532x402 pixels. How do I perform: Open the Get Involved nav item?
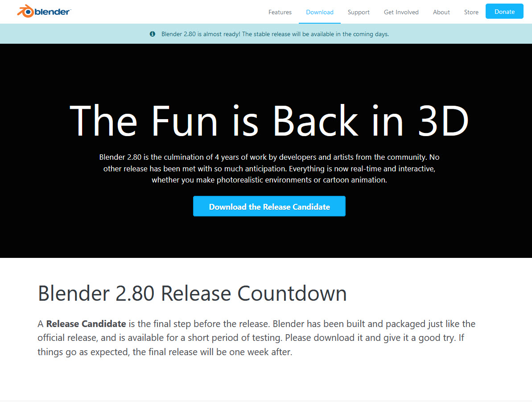[x=401, y=12]
